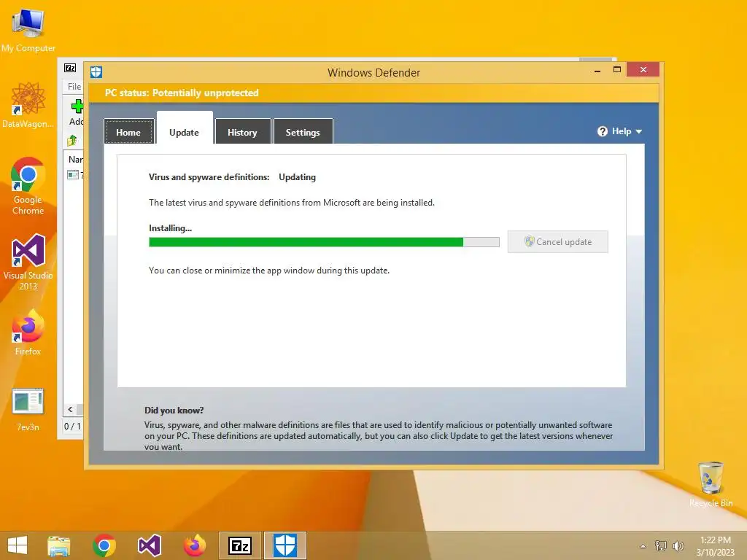The width and height of the screenshot is (747, 560).
Task: Switch to the Home tab
Action: click(128, 132)
